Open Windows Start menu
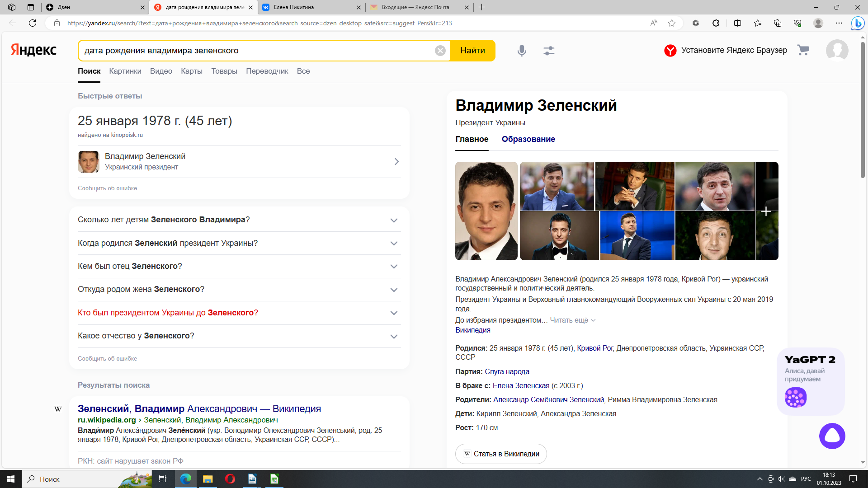Screen dimensions: 868x488 (11, 479)
